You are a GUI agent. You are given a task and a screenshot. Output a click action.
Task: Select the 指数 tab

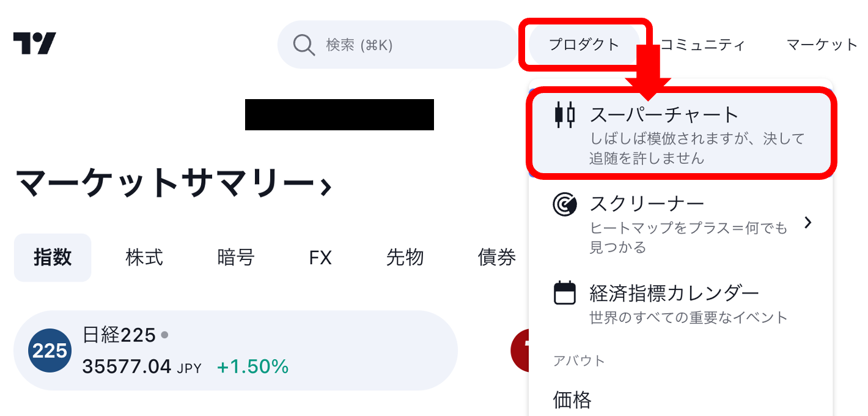53,258
